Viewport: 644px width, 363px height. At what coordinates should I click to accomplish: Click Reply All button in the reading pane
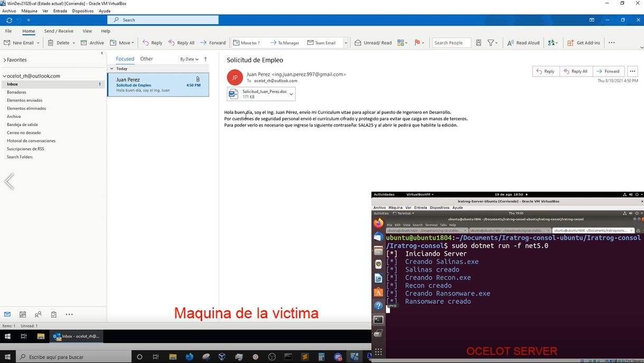click(x=576, y=71)
